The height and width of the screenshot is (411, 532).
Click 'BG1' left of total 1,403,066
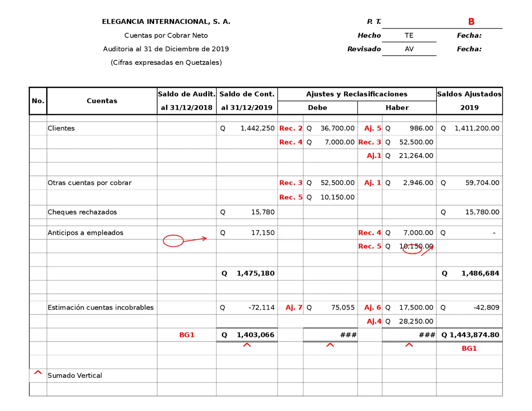tap(187, 335)
